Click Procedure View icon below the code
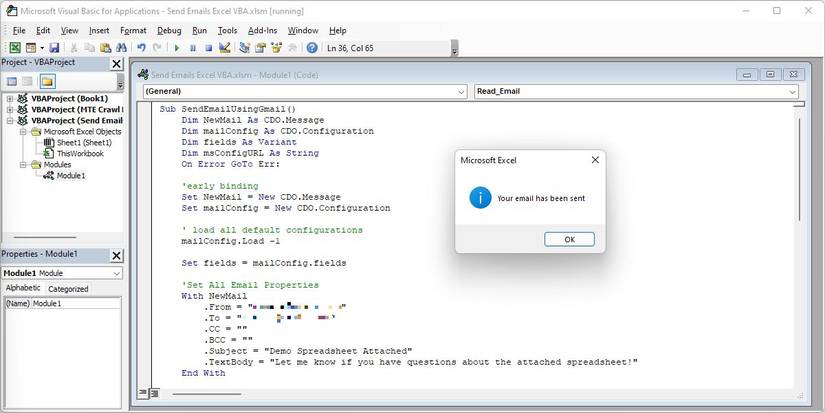This screenshot has width=825, height=413. point(143,393)
